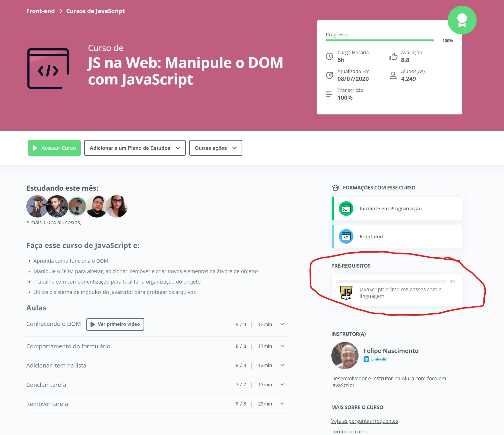Open the Iniciante em Programação formation card
504x435 pixels.
[397, 209]
